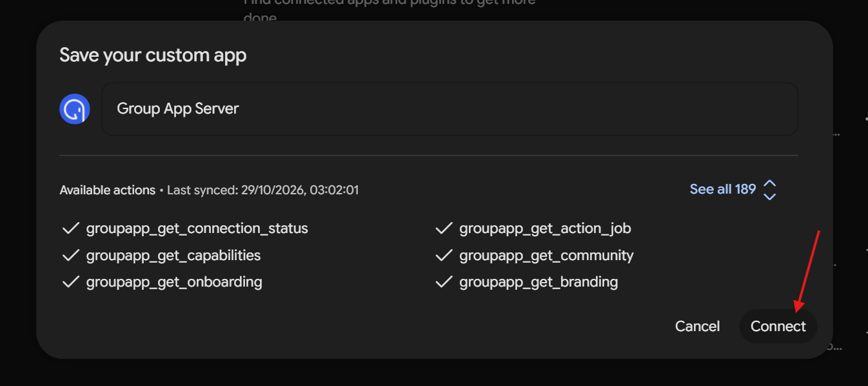Viewport: 868px width, 386px height.
Task: Click the Last synced timestamp text
Action: 262,190
